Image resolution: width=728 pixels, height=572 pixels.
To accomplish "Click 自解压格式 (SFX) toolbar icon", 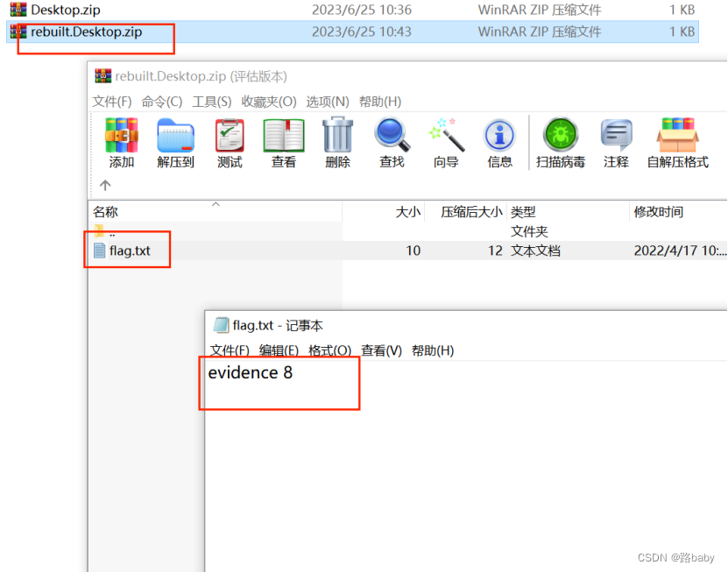I will pos(677,135).
